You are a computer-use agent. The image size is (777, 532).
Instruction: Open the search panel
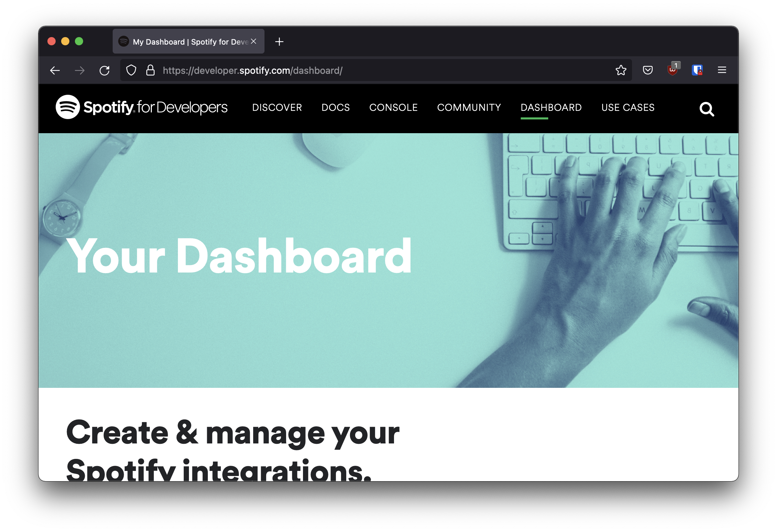click(x=707, y=108)
